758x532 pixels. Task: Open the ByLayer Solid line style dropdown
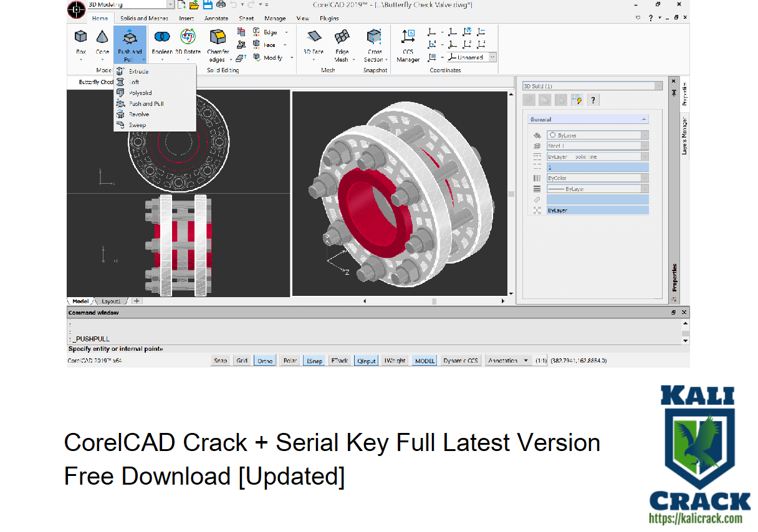(598, 156)
